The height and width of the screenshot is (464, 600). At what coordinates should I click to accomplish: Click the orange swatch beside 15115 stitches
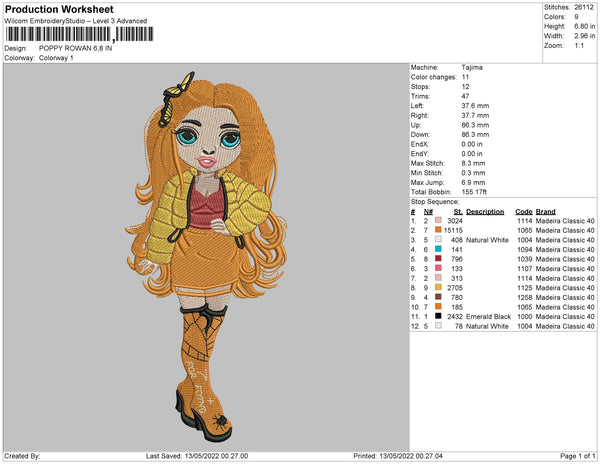point(438,230)
